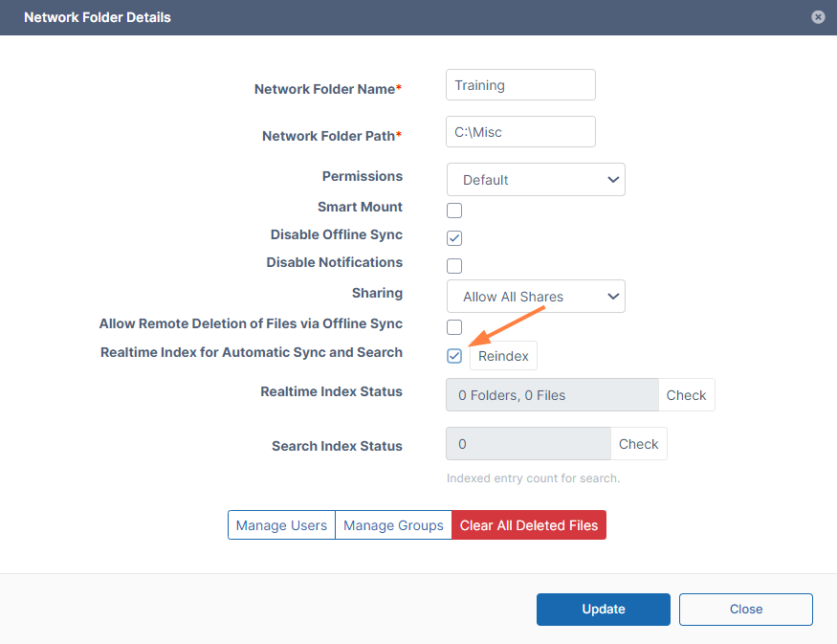
Task: Click the Reindex button
Action: pyautogui.click(x=503, y=356)
